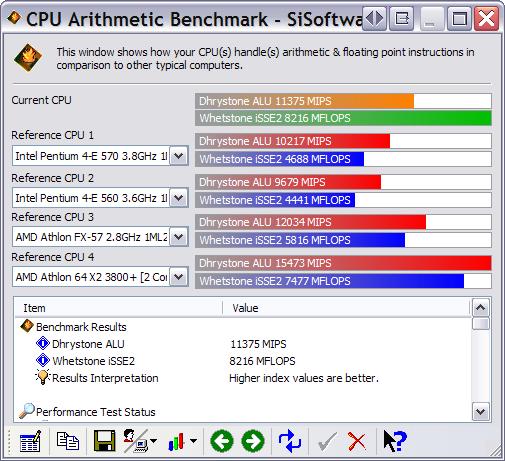Viewport: 505px width, 461px height.
Task: Open Reference CPU 1 dropdown arrow
Action: pos(179,155)
